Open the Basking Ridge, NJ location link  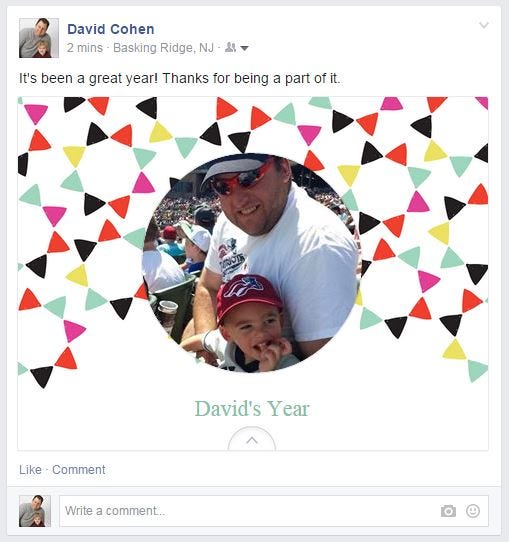(163, 48)
